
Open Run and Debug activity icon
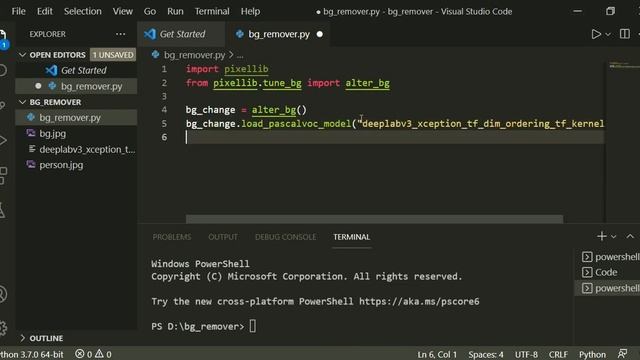pyautogui.click(x=3, y=141)
